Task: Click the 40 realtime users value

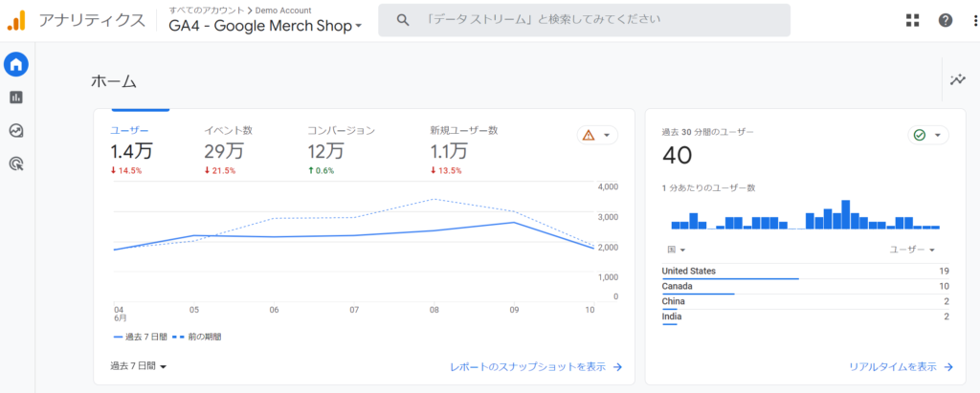Action: pos(677,155)
